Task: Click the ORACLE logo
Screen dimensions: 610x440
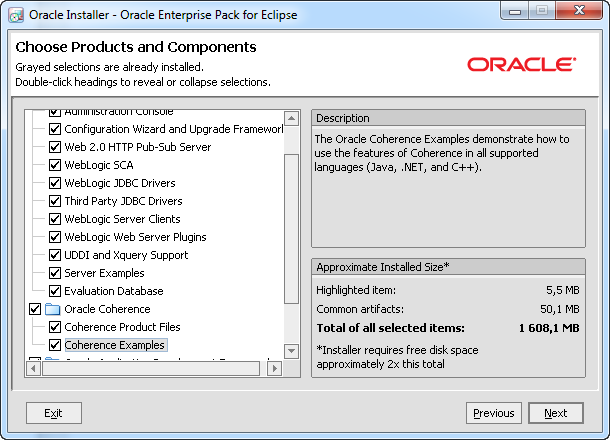Action: (x=521, y=65)
